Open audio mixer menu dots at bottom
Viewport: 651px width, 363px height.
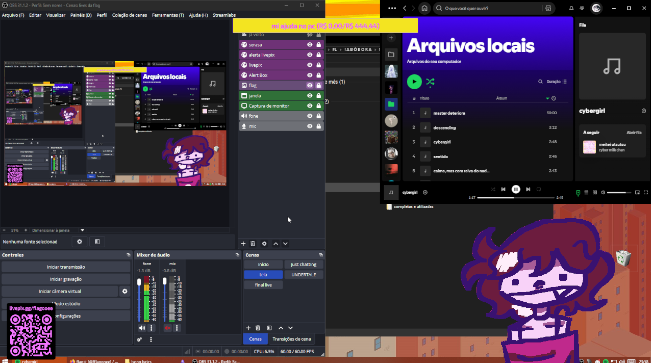(x=151, y=340)
